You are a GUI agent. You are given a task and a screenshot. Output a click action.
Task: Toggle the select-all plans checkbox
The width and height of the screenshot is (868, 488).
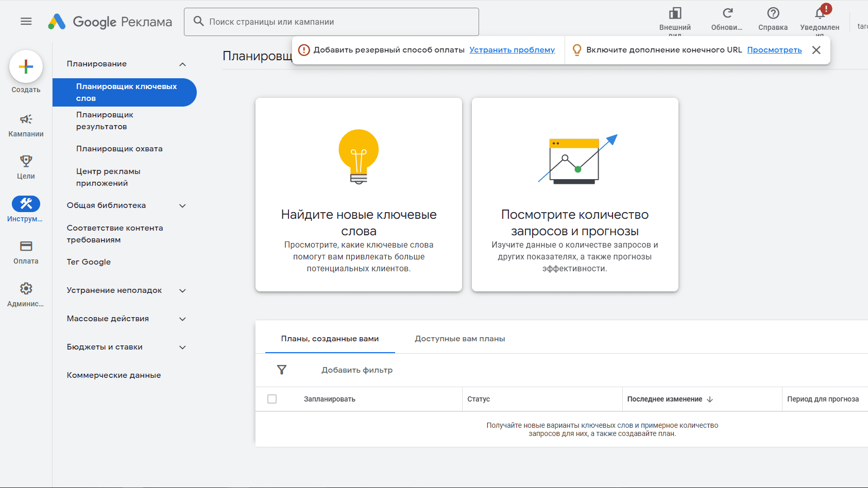point(272,399)
